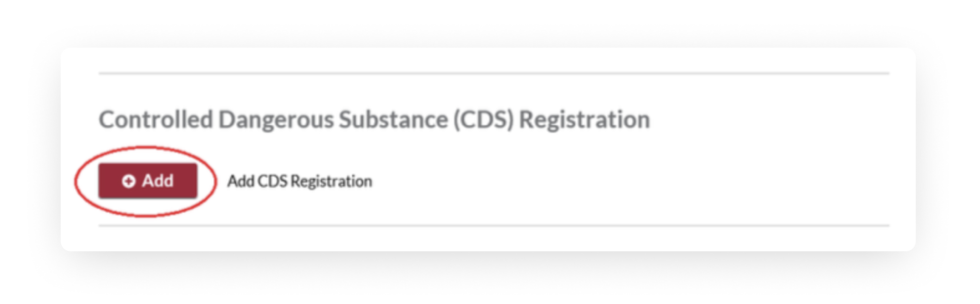Viewport: 980px width, 304px height.
Task: Click the word 'Controlled' in the heading
Action: point(156,120)
